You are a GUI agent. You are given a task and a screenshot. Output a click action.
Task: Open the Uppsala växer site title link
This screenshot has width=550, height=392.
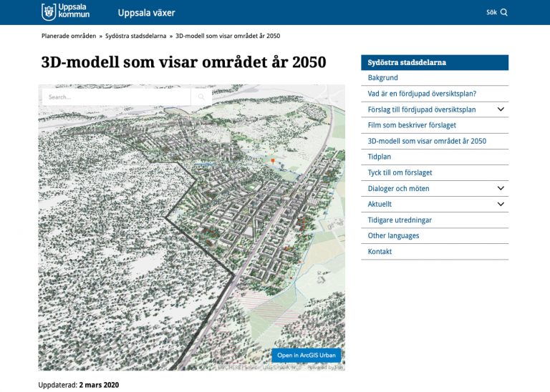click(146, 13)
